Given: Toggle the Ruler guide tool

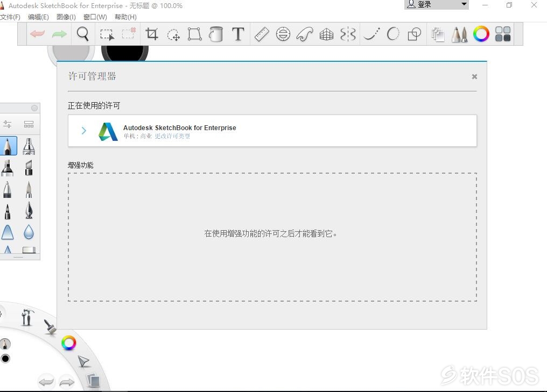Looking at the screenshot, I should (262, 34).
